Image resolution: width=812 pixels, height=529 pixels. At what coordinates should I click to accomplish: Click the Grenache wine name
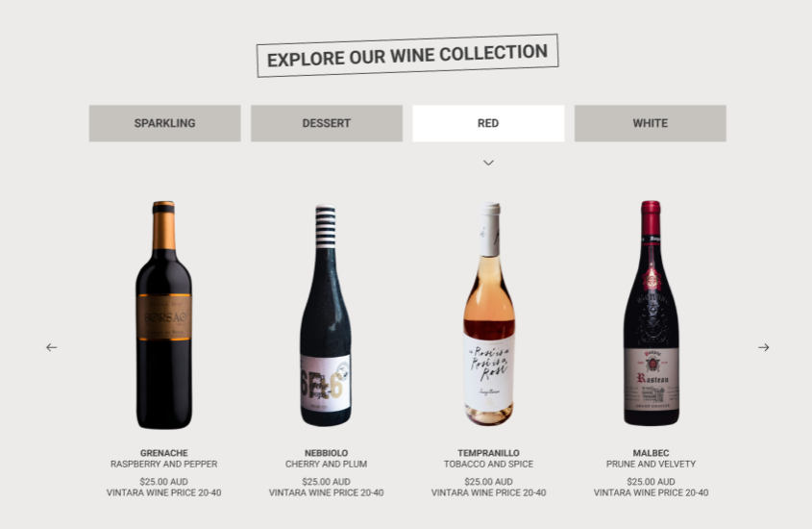(x=164, y=453)
